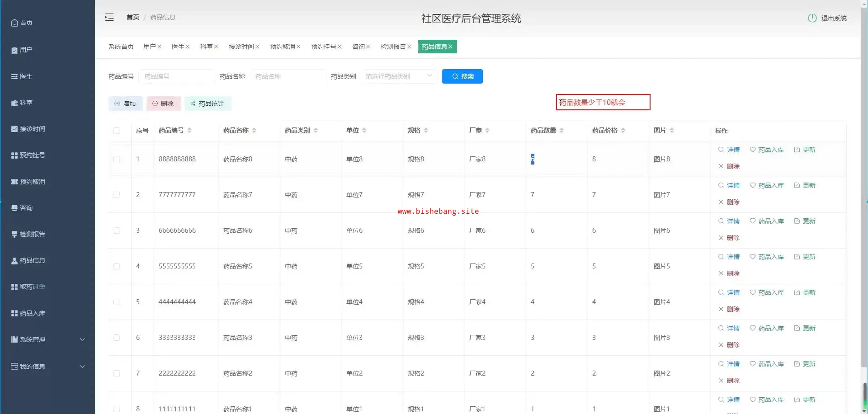This screenshot has width=868, height=414.
Task: Click the sidebar collapse hamburger icon
Action: pyautogui.click(x=109, y=18)
